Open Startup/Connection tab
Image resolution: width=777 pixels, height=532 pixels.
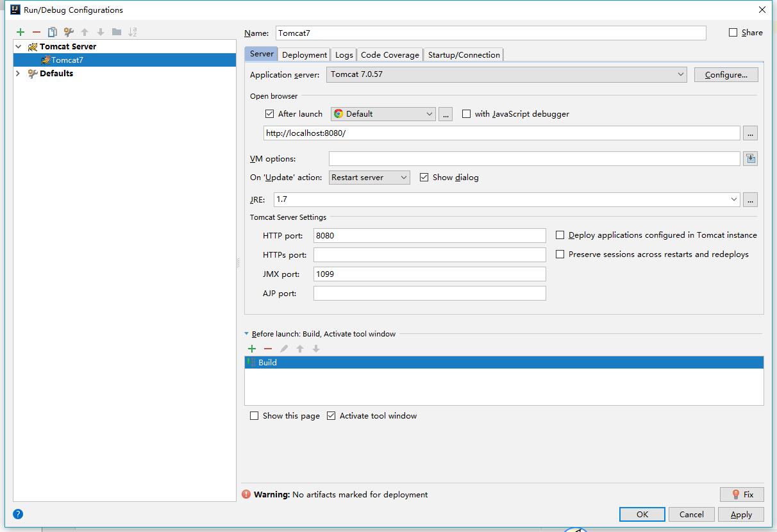(464, 55)
